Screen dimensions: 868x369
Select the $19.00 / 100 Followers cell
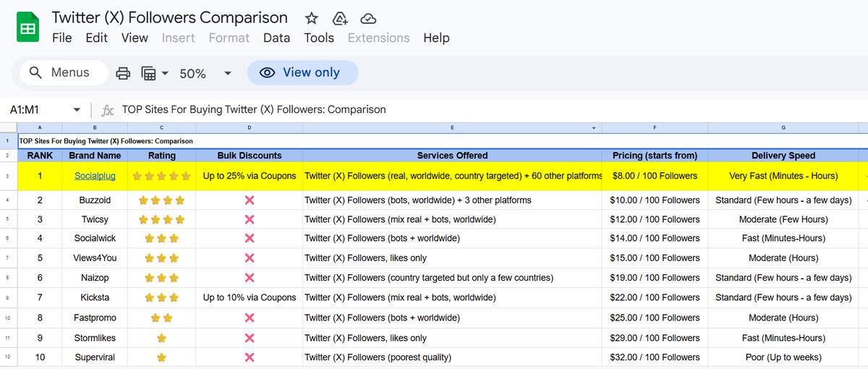655,278
